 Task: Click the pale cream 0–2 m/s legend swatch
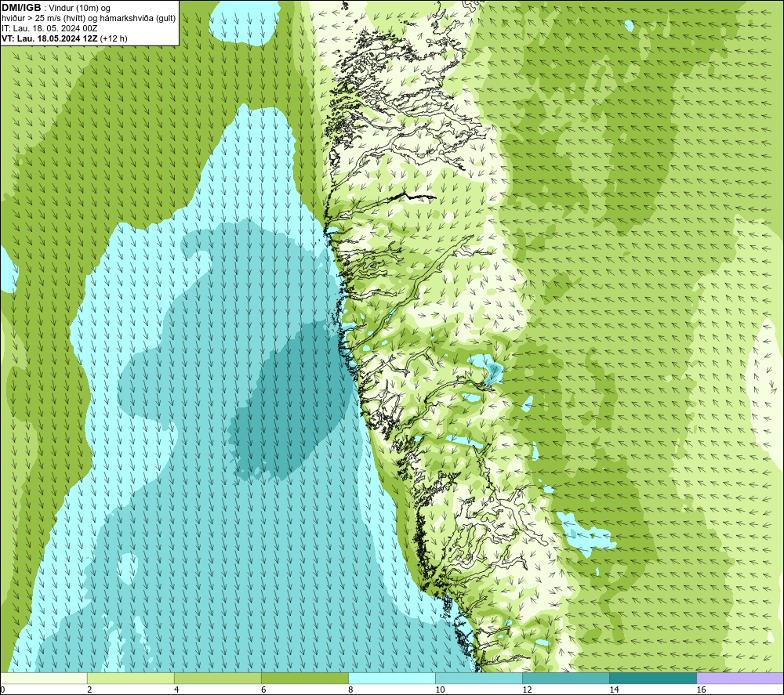point(43,678)
